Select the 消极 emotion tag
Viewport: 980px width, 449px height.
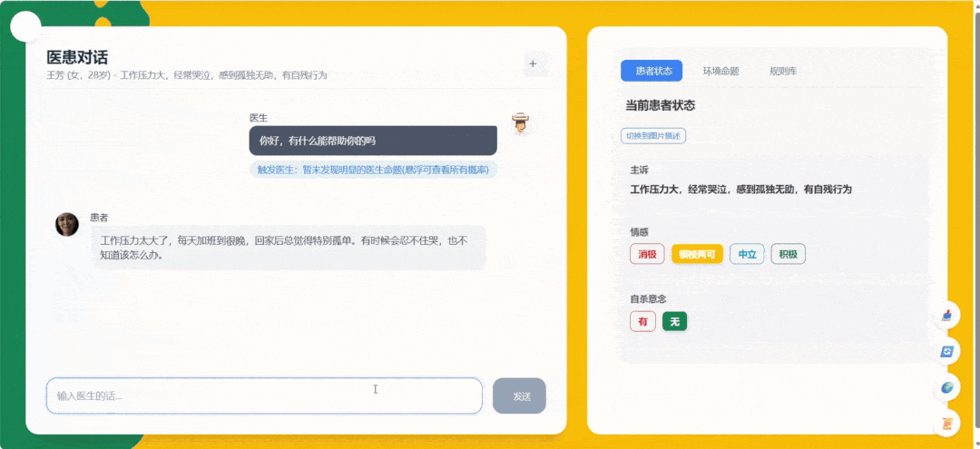[x=647, y=254]
